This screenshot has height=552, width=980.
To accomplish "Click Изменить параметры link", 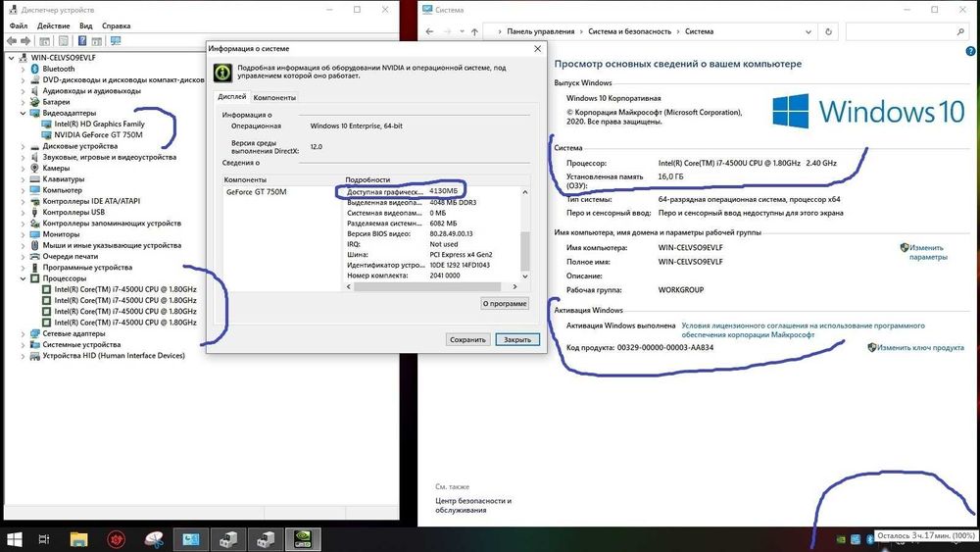I will click(927, 253).
